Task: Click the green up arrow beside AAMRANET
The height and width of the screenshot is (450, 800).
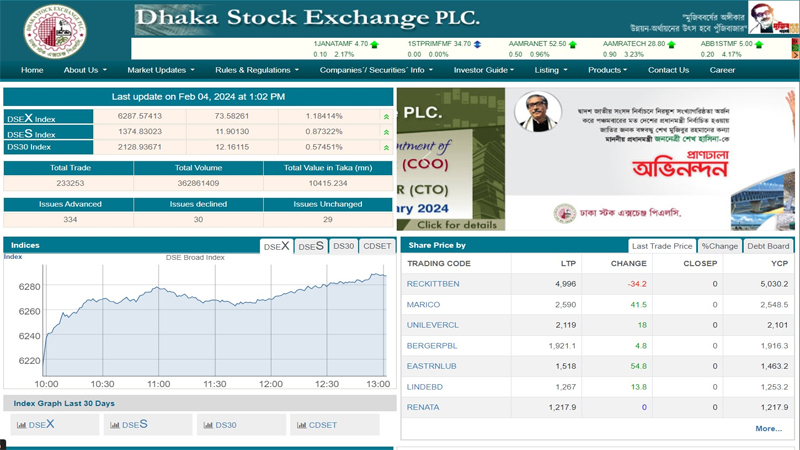Action: click(x=573, y=45)
